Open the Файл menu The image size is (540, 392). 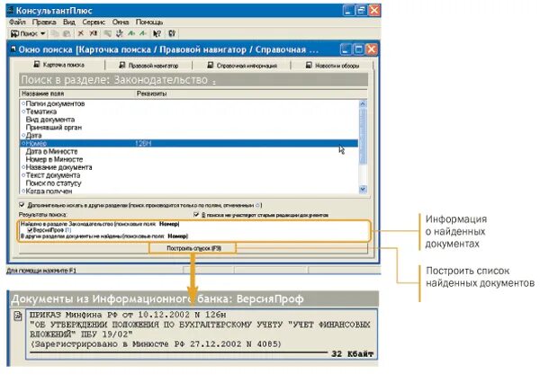[x=17, y=22]
